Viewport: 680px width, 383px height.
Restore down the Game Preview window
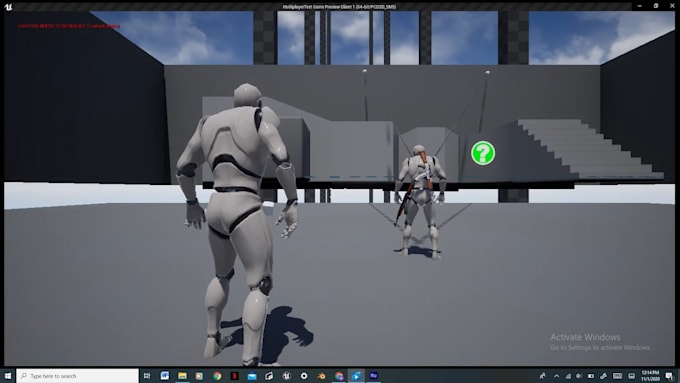click(656, 6)
